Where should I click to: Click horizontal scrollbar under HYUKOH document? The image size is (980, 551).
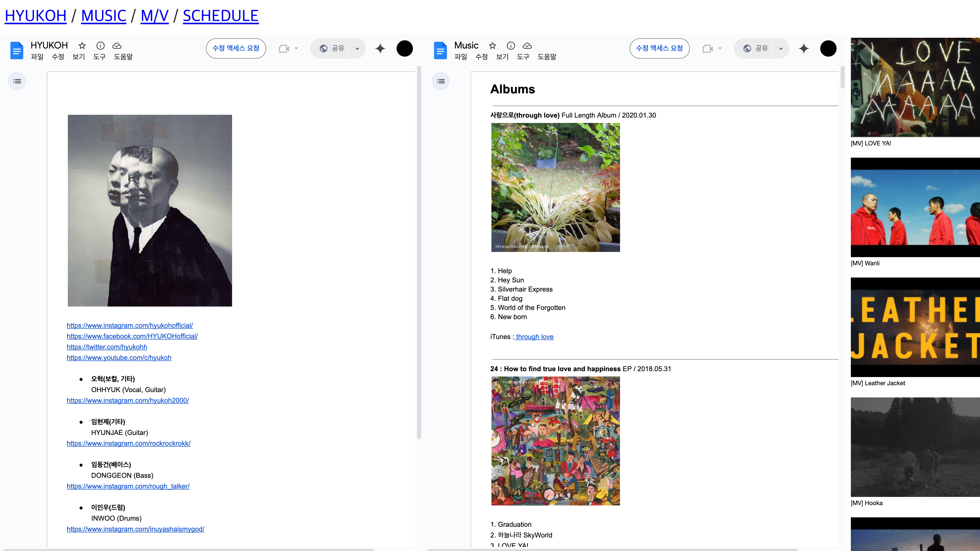pos(189,549)
